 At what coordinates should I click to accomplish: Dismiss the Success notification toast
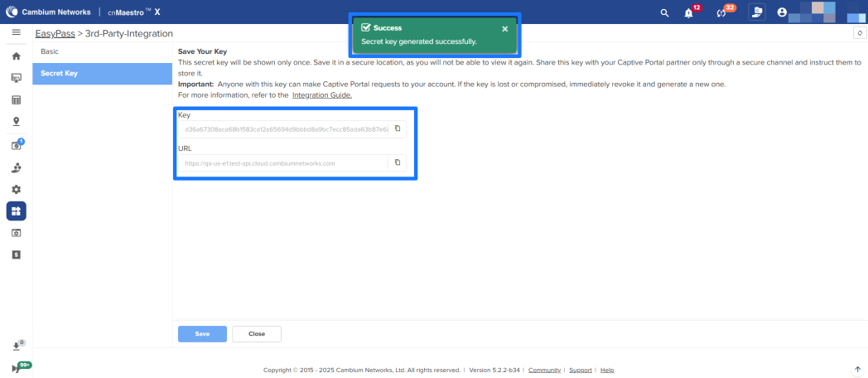(505, 28)
